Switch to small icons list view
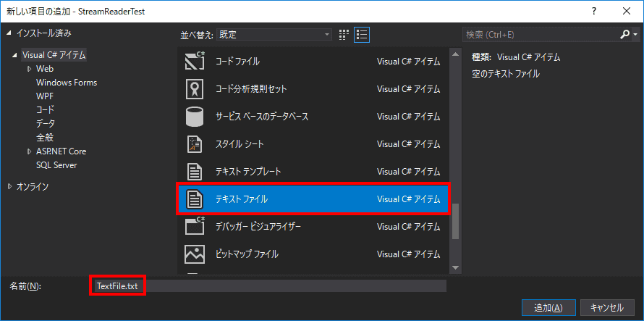644x321 pixels. pos(362,35)
